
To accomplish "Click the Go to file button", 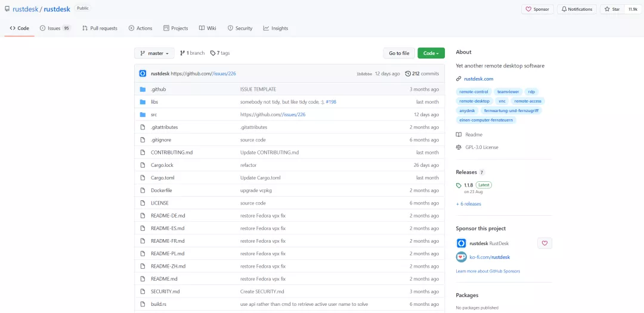I will [x=399, y=54].
